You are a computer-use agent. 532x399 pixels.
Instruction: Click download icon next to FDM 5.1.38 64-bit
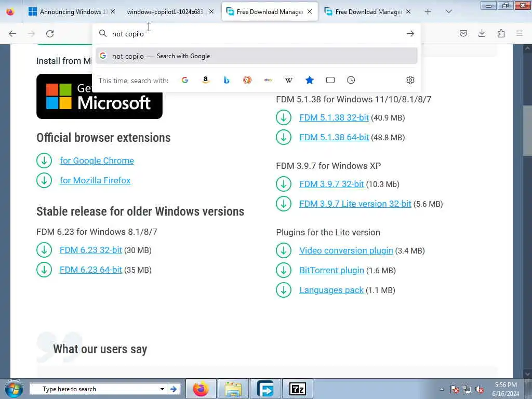284,137
